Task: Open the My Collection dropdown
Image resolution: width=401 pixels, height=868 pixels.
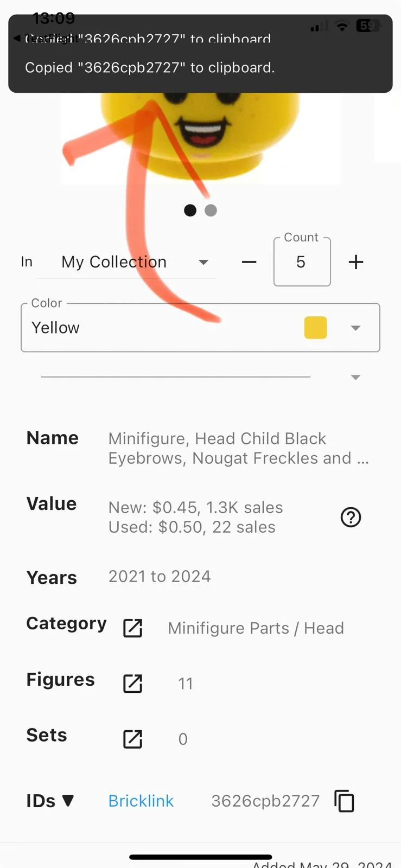Action: [x=126, y=262]
